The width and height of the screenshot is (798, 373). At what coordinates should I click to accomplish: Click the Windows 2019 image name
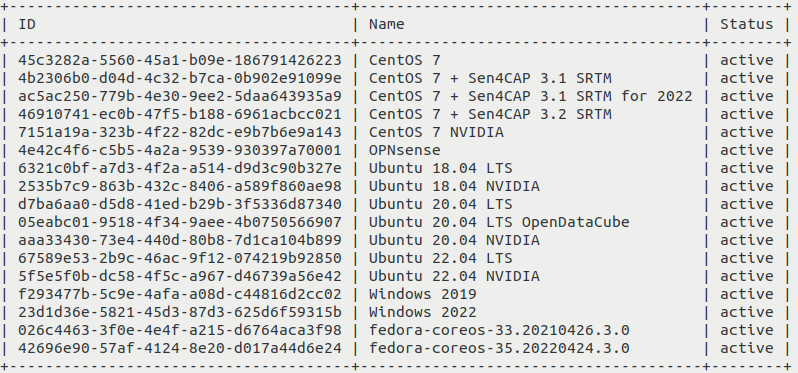423,294
